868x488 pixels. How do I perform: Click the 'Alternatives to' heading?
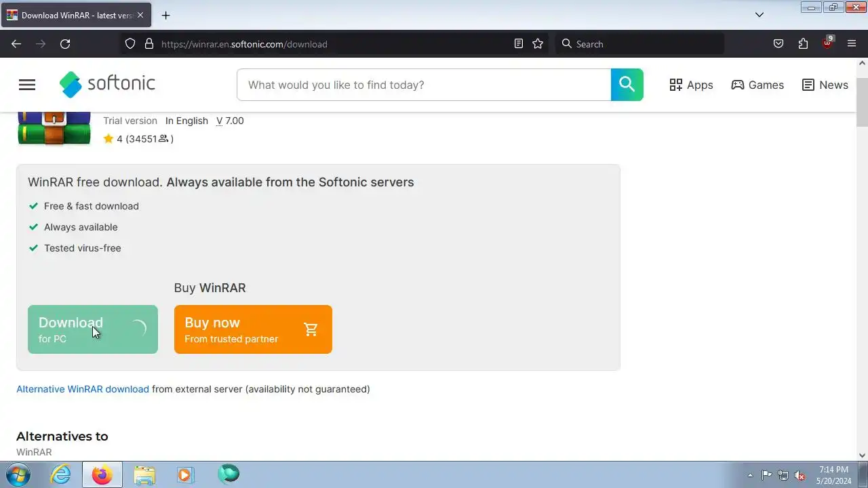[62, 436]
